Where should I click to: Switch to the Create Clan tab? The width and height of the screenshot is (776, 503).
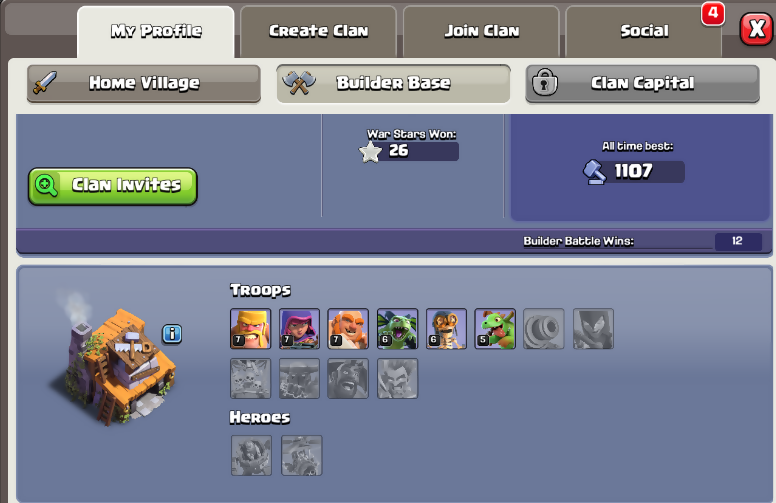(x=319, y=32)
